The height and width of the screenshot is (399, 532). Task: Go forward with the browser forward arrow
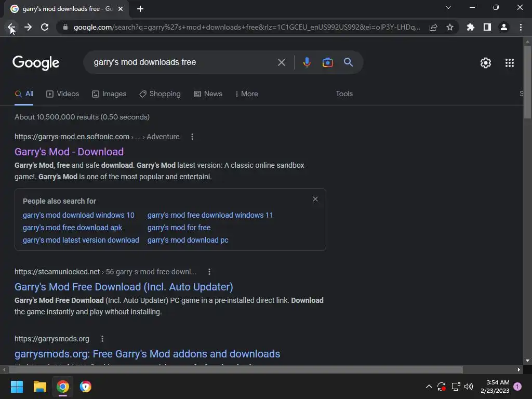(28, 27)
